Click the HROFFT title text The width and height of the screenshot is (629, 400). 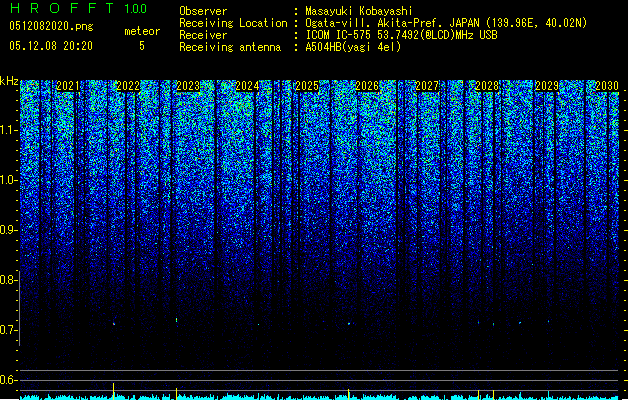click(62, 8)
